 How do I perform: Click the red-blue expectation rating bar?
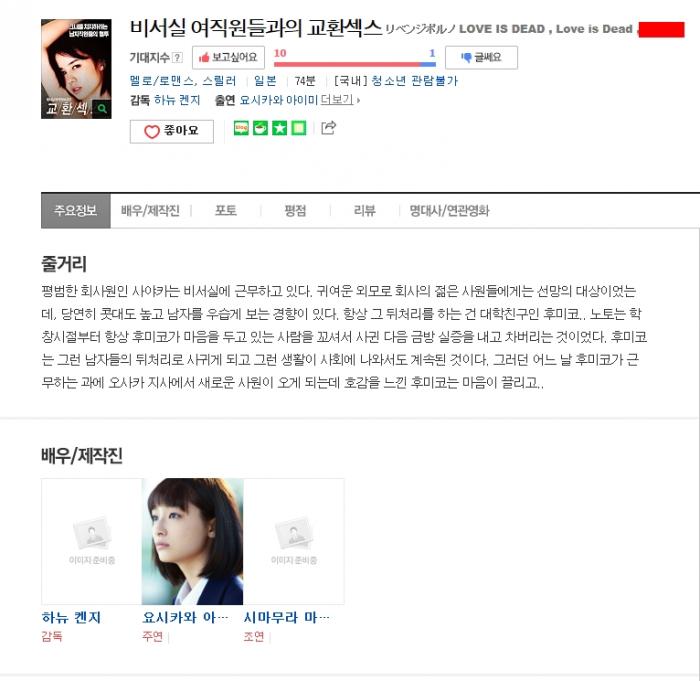point(355,64)
